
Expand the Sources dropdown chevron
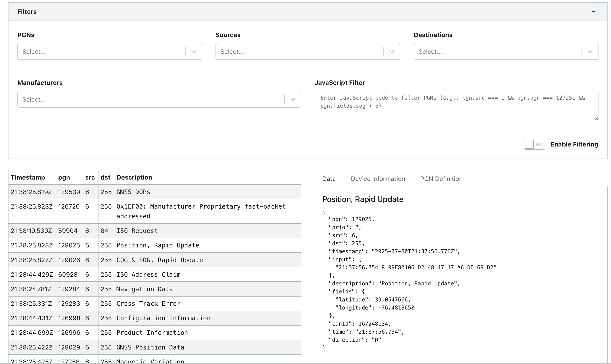pos(392,52)
